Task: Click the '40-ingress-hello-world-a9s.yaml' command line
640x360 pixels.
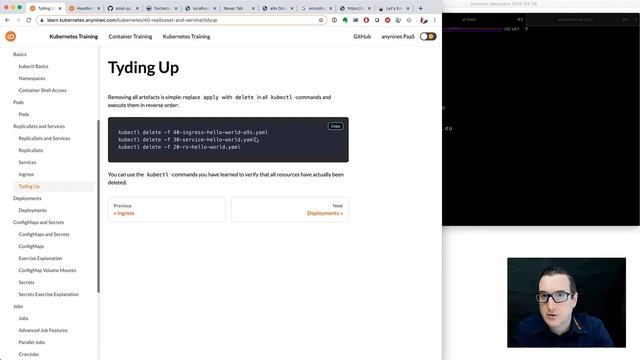Action: click(193, 132)
